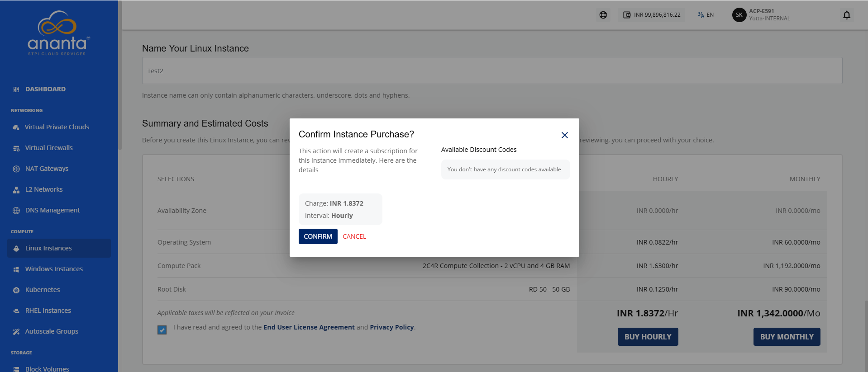Click the RHEL Instances hat icon

tap(16, 311)
